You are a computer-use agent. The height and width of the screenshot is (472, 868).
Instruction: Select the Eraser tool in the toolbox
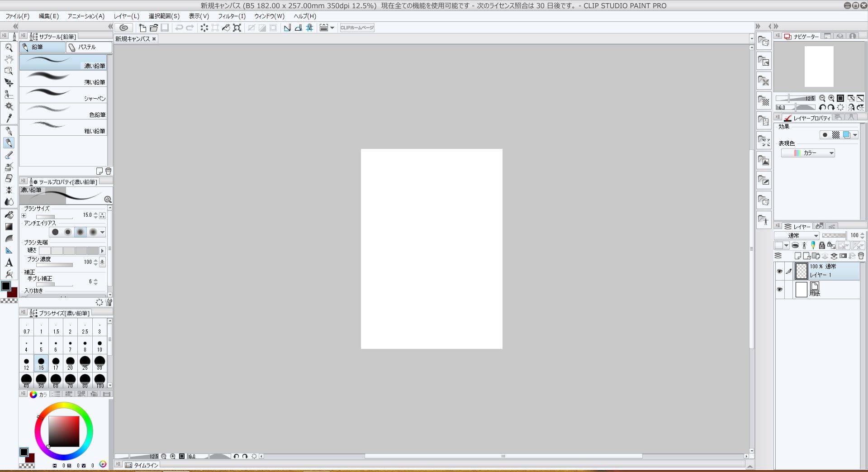pyautogui.click(x=9, y=178)
